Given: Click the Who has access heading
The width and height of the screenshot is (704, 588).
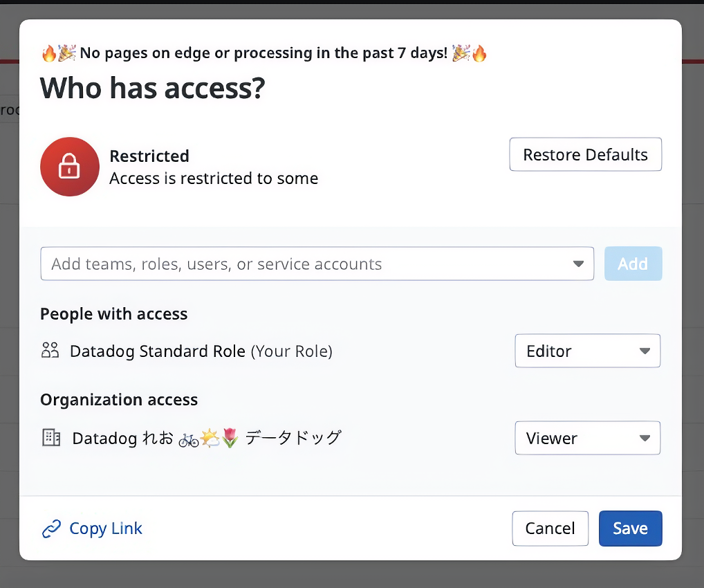Looking at the screenshot, I should [151, 88].
